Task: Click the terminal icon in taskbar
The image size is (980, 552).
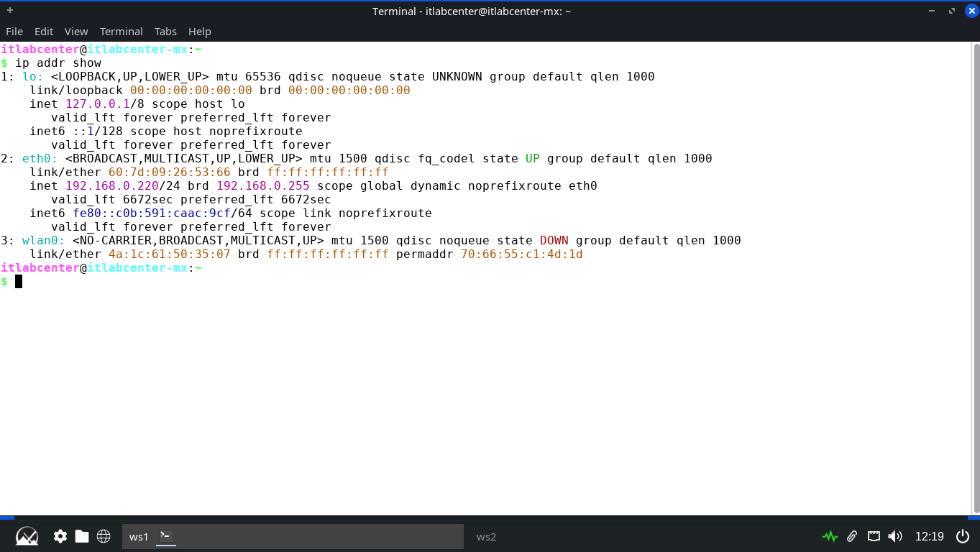Action: (x=165, y=536)
